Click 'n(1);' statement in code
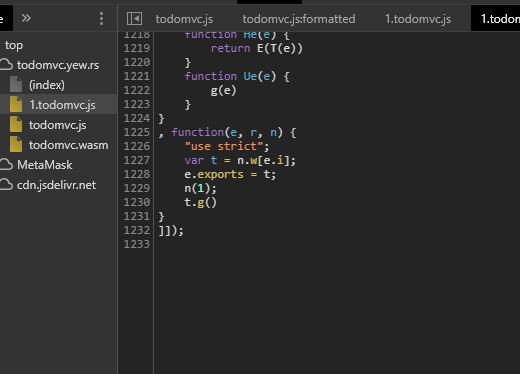 [x=200, y=188]
